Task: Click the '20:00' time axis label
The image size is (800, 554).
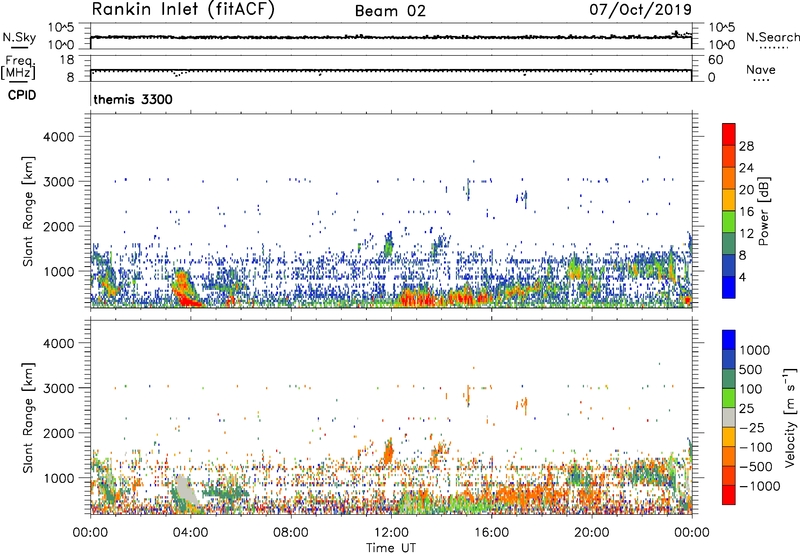Action: 591,533
